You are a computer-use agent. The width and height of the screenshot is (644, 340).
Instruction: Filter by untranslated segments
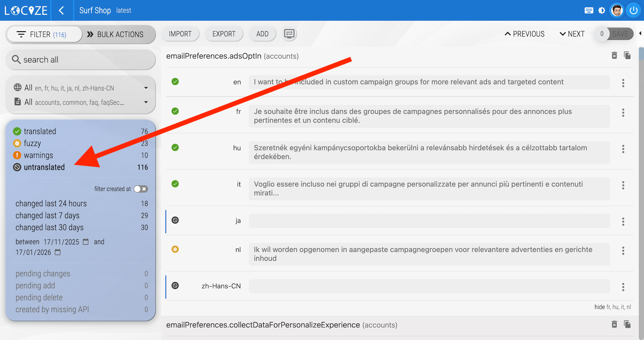(x=44, y=167)
